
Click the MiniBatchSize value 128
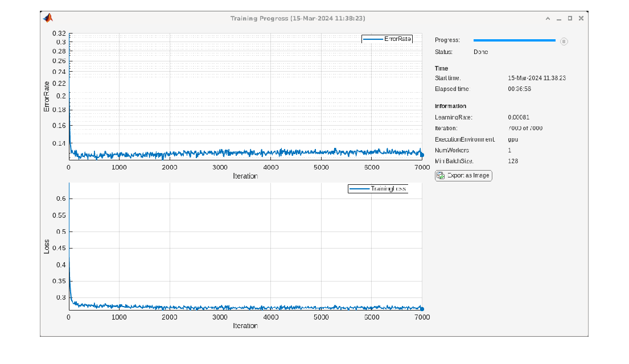click(x=513, y=162)
